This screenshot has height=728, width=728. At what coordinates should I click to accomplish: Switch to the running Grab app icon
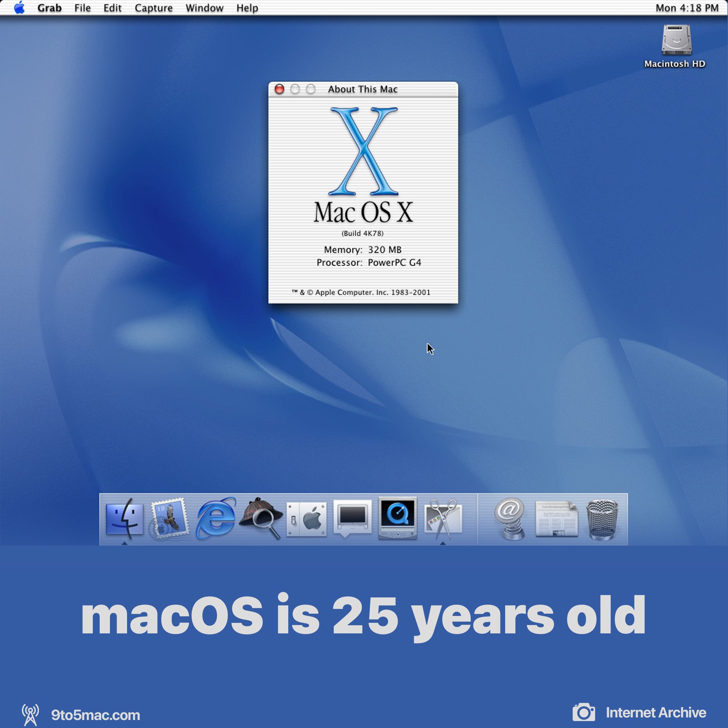(443, 520)
